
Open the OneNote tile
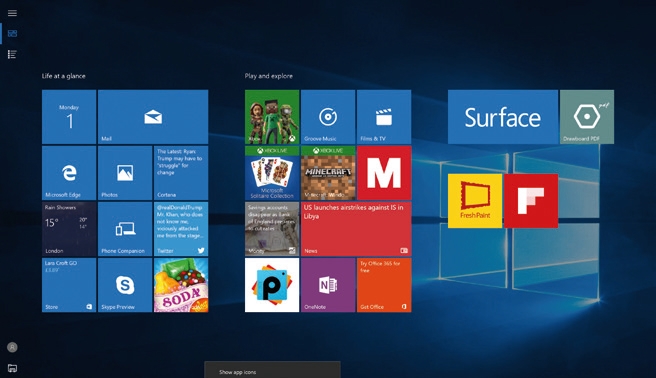point(328,285)
